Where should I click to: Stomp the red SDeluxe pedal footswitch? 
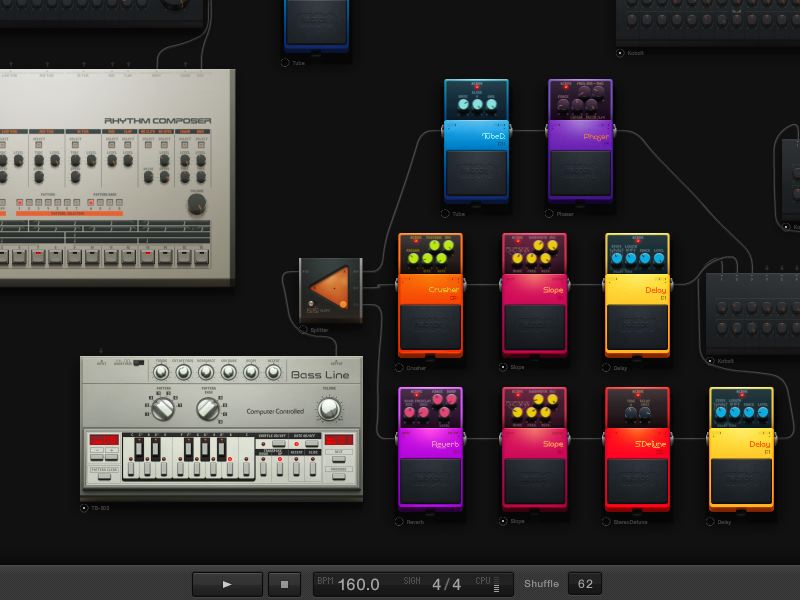click(636, 481)
